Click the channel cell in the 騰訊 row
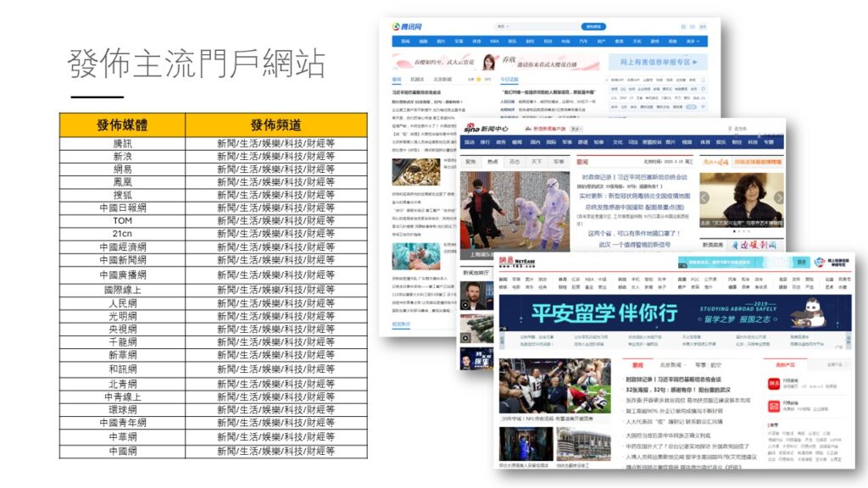 [275, 143]
